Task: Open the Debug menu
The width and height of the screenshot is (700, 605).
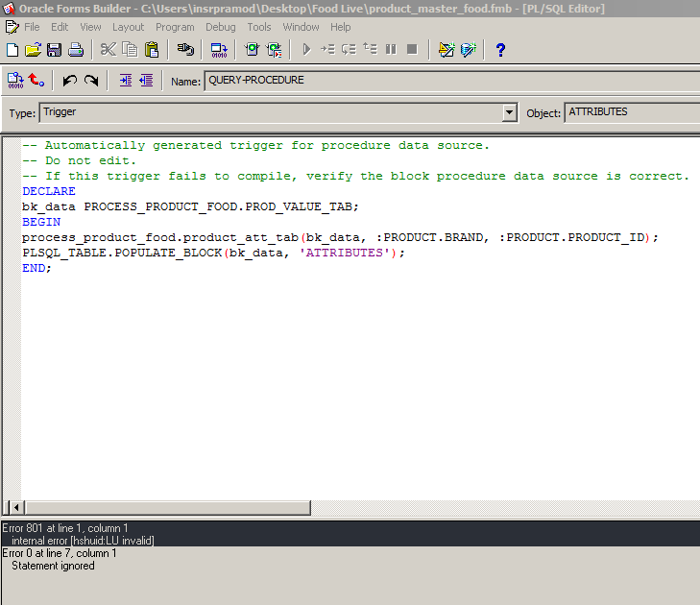Action: 220,27
